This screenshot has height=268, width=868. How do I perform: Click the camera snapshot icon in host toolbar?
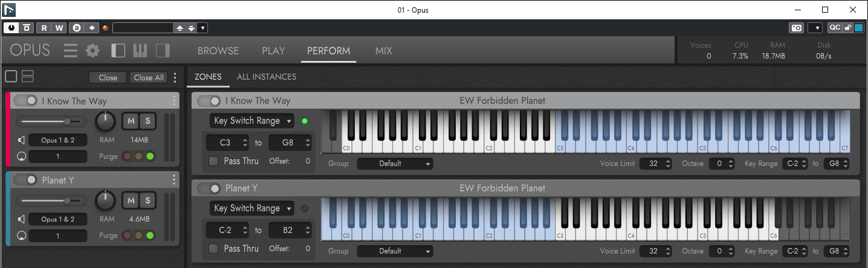click(x=797, y=28)
